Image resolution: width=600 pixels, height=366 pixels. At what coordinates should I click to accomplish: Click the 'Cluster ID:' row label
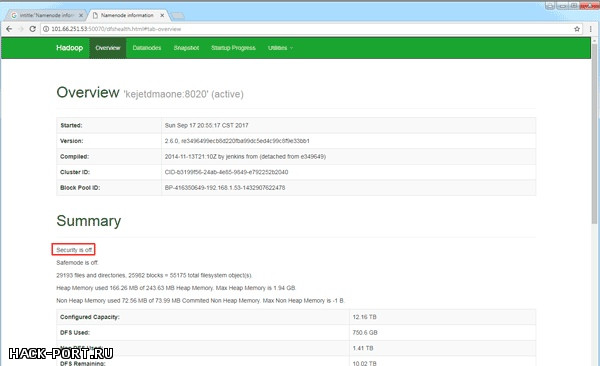[75, 172]
